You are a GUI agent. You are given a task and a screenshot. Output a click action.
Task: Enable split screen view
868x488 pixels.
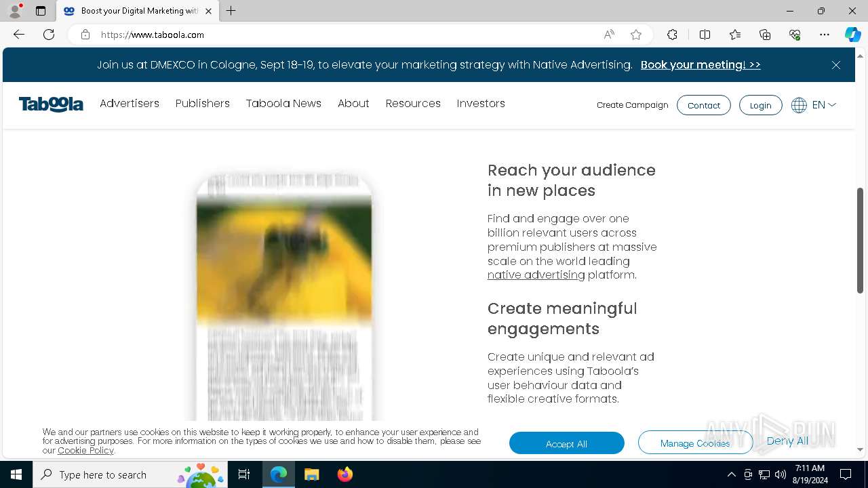[705, 35]
